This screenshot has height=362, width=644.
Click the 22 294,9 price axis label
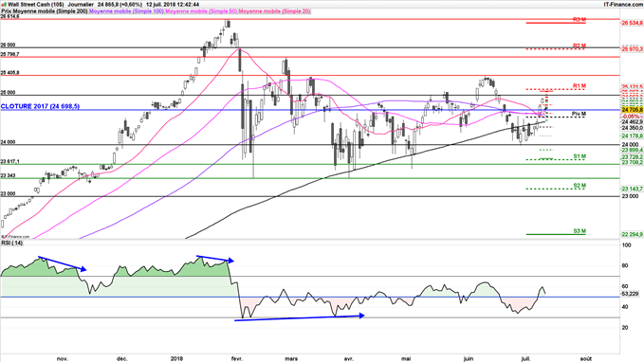pos(632,234)
